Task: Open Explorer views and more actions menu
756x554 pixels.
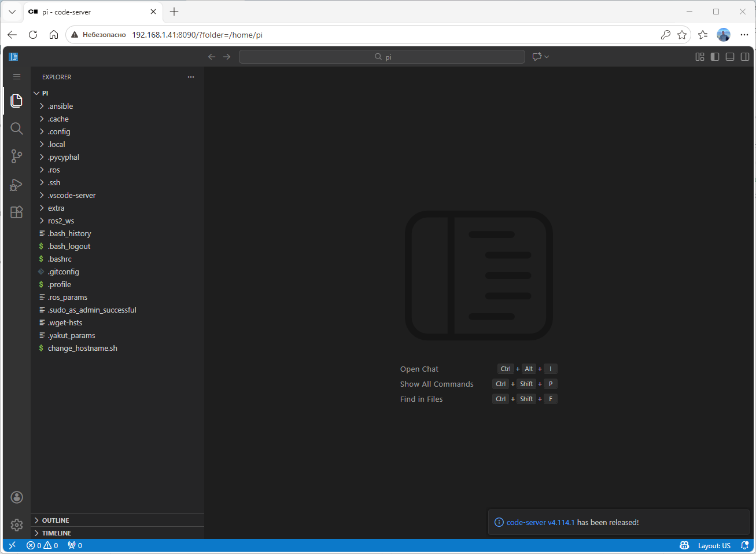Action: tap(191, 77)
